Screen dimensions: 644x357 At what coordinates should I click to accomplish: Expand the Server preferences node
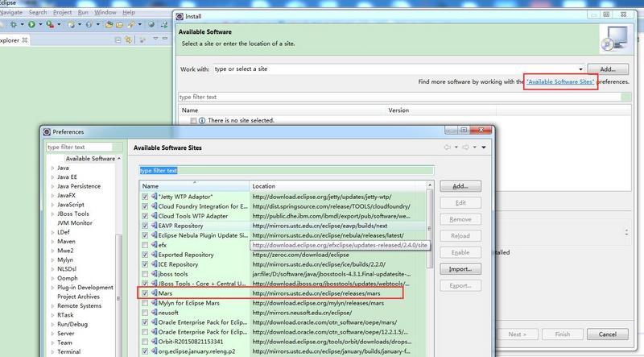click(52, 333)
